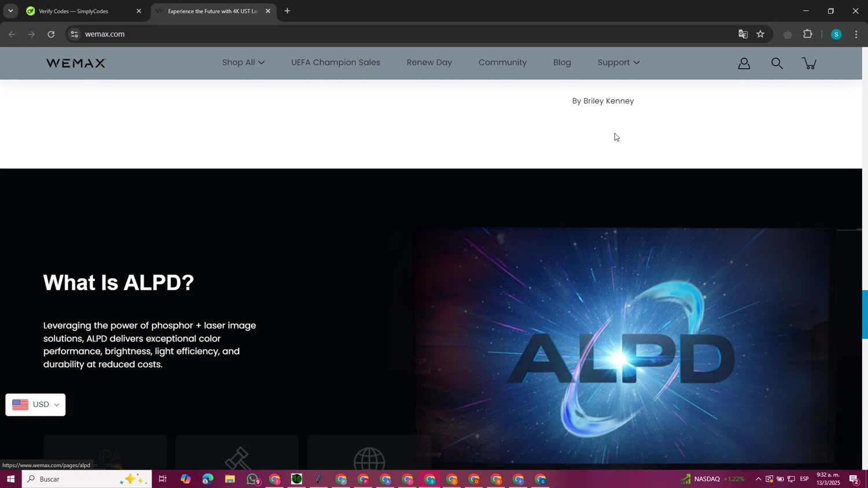Show hidden system tray icons
868x488 pixels.
tap(759, 479)
